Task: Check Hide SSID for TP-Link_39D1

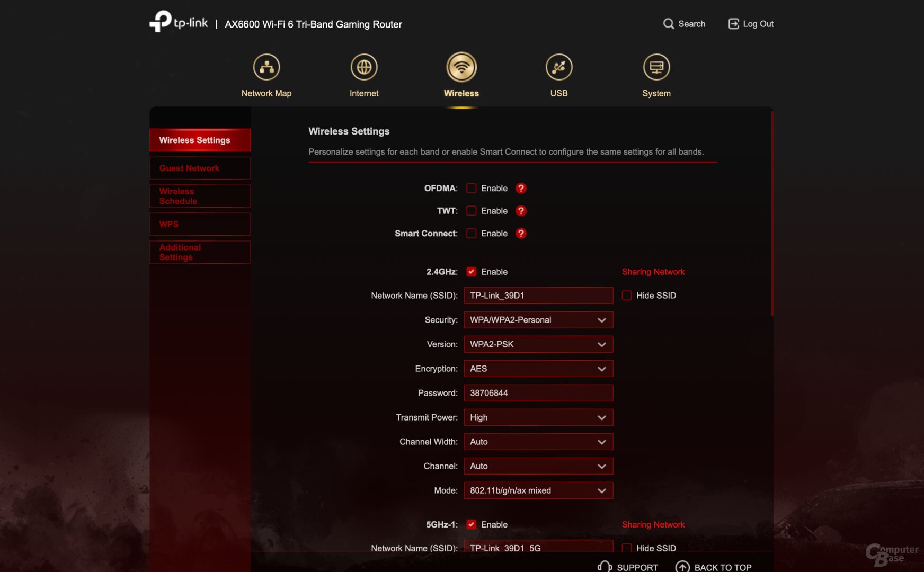Action: point(627,296)
